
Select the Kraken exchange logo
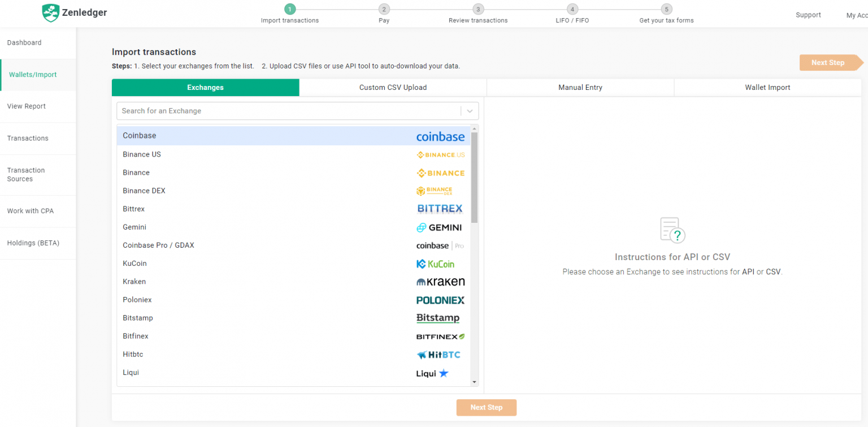[x=441, y=281]
